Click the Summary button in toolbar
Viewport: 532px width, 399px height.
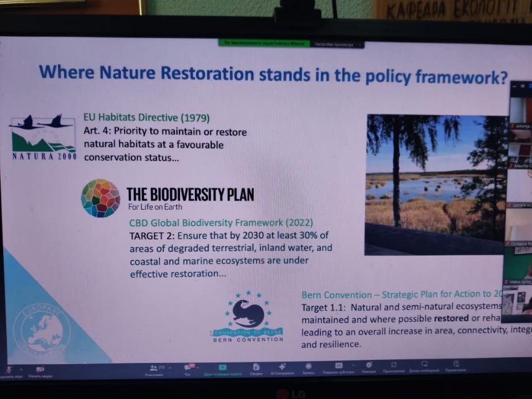click(x=255, y=367)
